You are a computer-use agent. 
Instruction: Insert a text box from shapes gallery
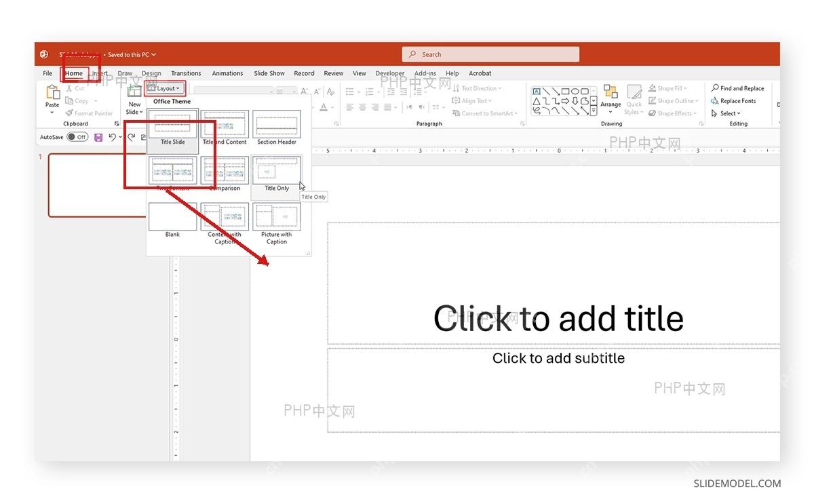point(537,92)
